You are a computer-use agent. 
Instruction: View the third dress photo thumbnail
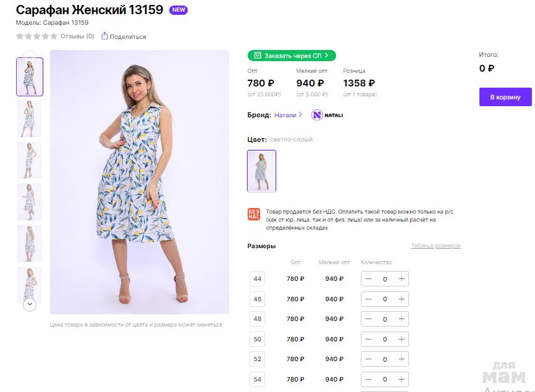coord(30,160)
